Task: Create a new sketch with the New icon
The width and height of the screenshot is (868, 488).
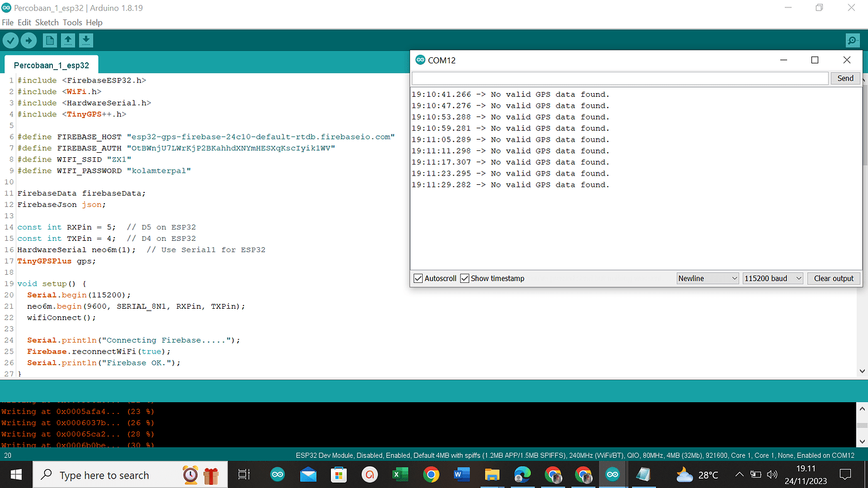Action: coord(49,40)
